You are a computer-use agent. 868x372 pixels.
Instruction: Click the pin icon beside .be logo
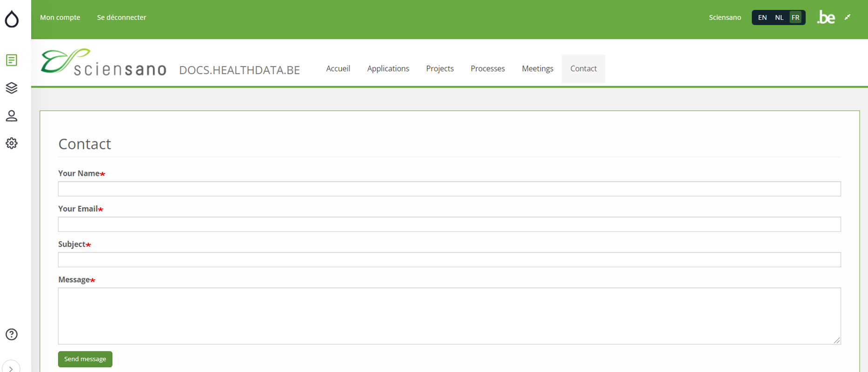848,17
